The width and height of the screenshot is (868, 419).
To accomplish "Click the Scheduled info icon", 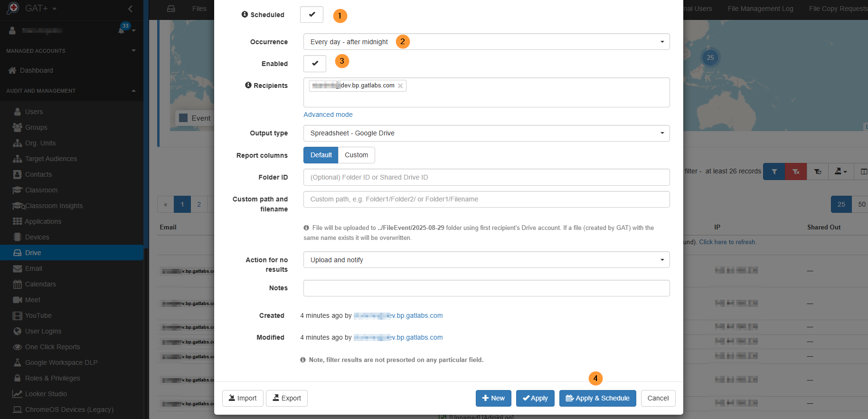I will (x=245, y=14).
